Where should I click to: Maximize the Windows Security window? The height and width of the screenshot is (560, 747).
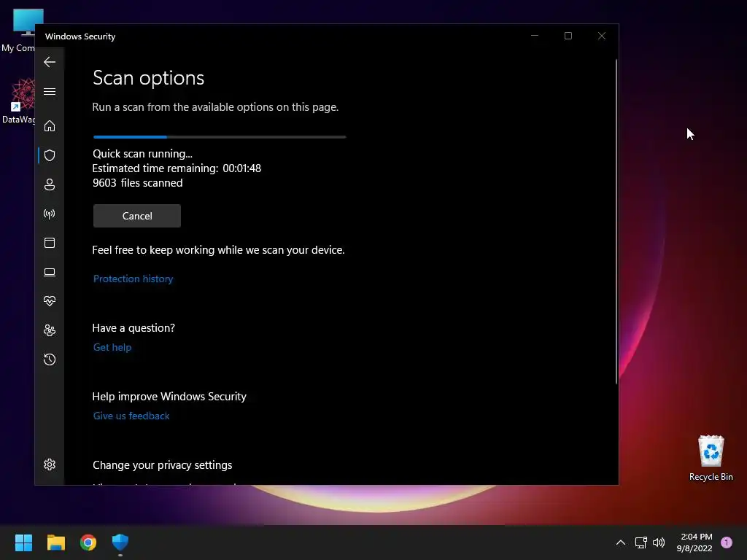coord(568,36)
